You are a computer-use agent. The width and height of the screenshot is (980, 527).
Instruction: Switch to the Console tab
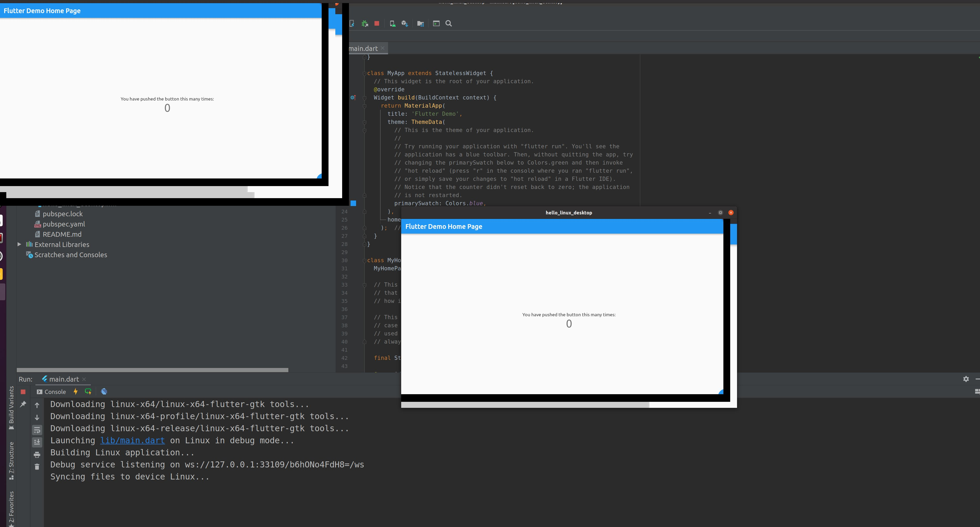(51, 392)
